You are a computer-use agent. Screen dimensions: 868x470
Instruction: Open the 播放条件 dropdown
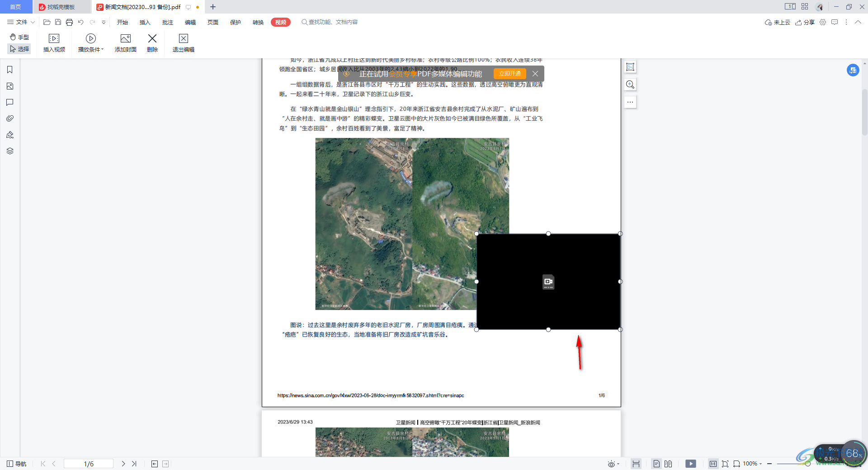pyautogui.click(x=91, y=43)
